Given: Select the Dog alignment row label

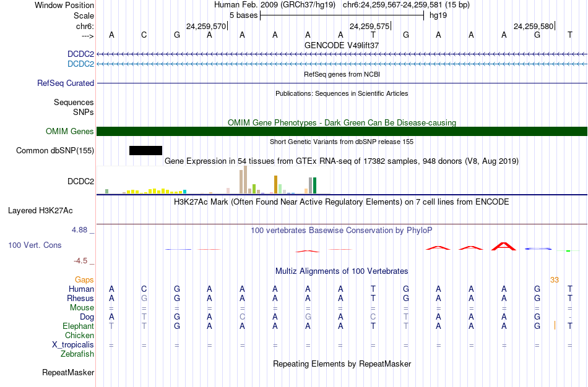Looking at the screenshot, I should point(87,317).
